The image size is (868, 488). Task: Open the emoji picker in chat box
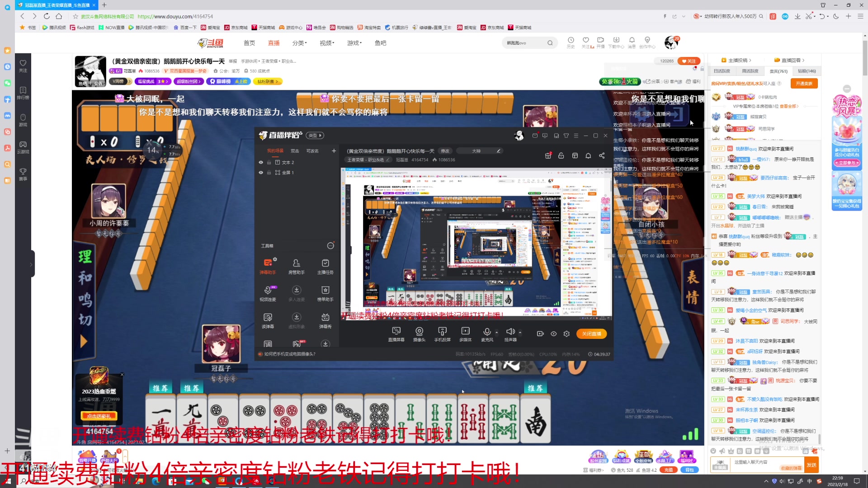pos(713,451)
